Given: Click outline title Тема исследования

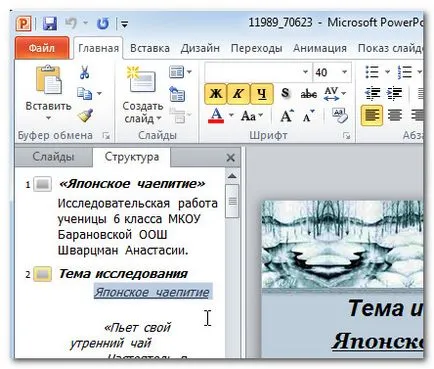Looking at the screenshot, I should (x=123, y=274).
